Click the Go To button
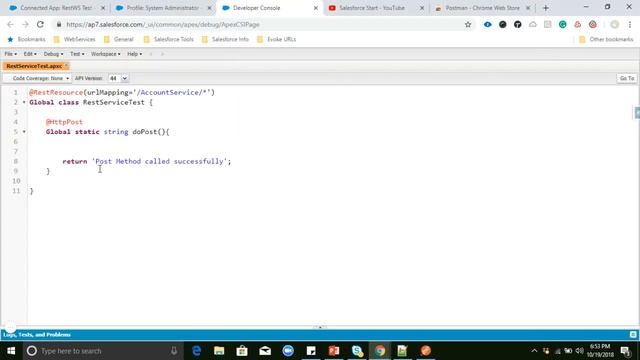This screenshot has height=360, width=640. pos(627,78)
